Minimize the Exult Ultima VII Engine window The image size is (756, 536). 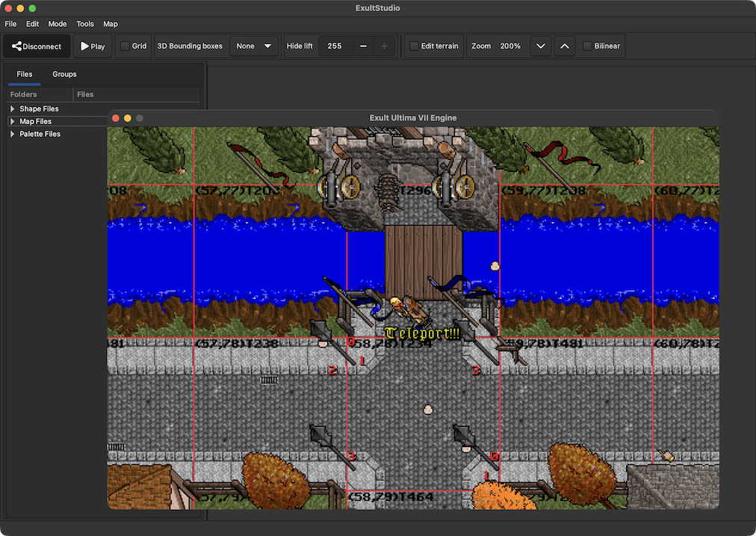128,118
